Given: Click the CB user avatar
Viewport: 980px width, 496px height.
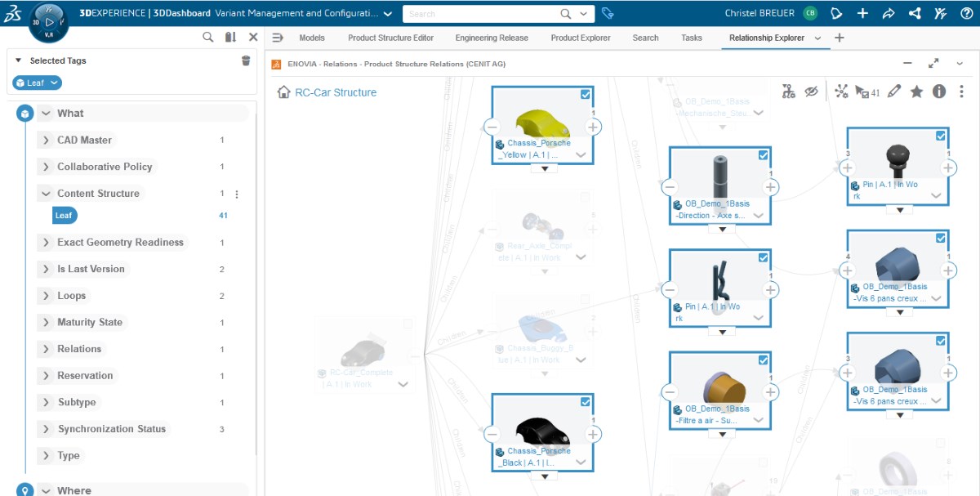Looking at the screenshot, I should 809,13.
